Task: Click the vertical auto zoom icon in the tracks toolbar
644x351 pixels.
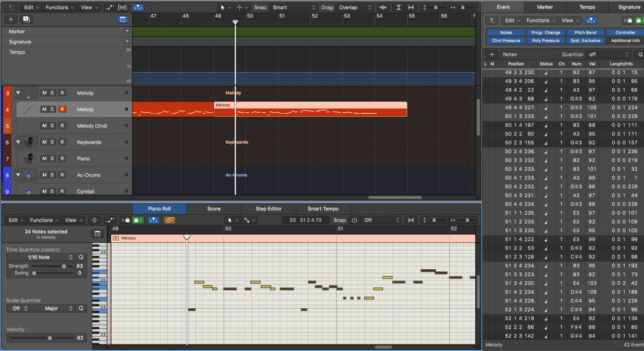Action: pyautogui.click(x=398, y=7)
